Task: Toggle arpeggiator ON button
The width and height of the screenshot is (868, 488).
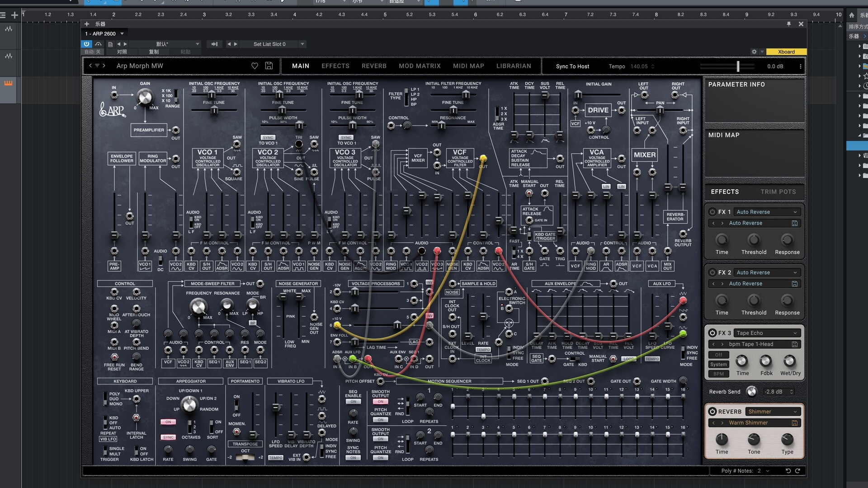Action: pyautogui.click(x=168, y=422)
